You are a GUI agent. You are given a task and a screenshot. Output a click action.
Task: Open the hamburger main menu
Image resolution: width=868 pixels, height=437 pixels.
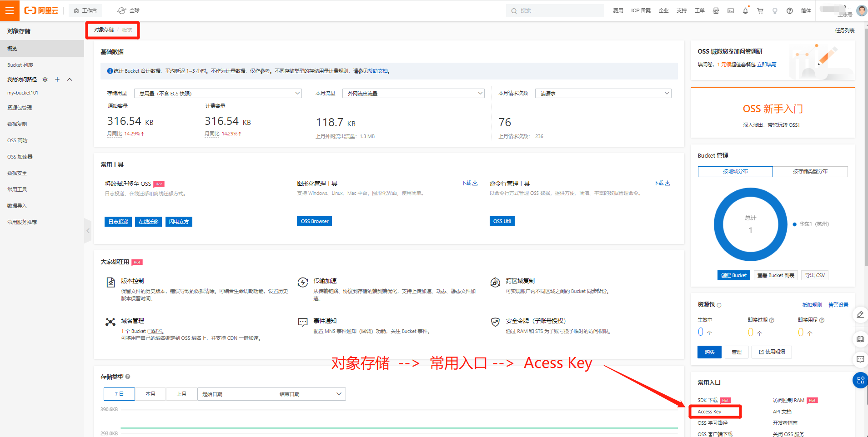[x=10, y=10]
